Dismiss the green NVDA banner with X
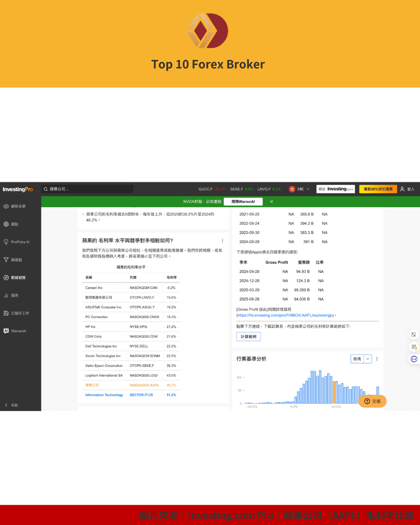 (x=271, y=201)
